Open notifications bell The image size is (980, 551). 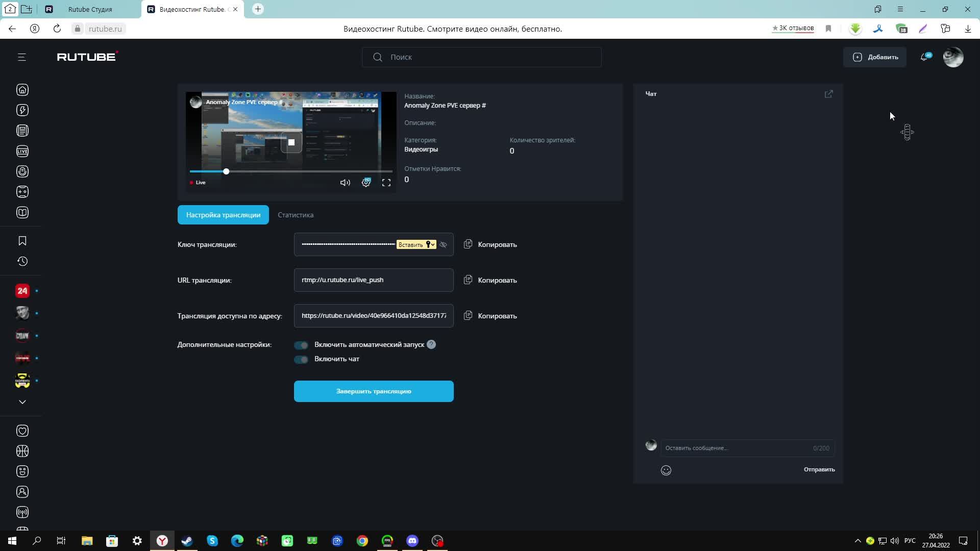click(925, 57)
